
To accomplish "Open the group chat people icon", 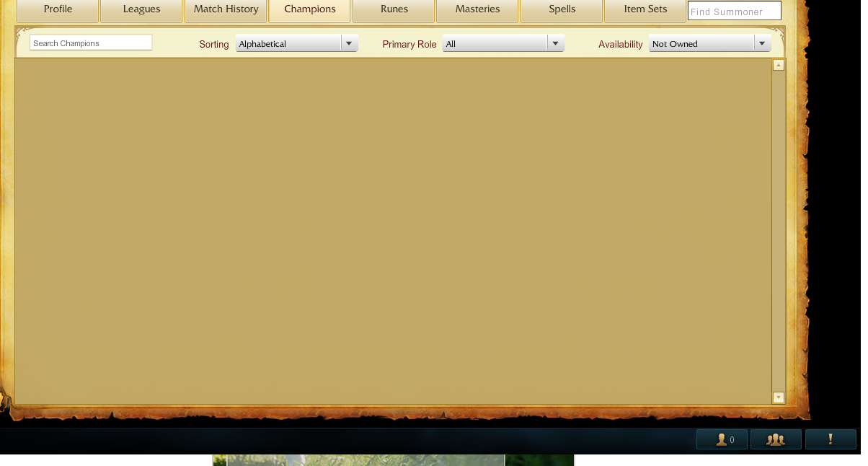I will click(776, 439).
